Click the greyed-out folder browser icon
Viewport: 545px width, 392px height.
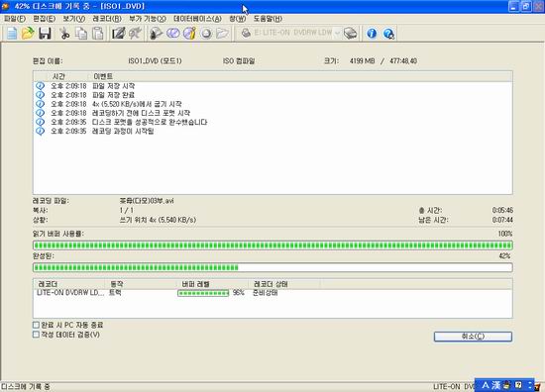click(x=222, y=34)
